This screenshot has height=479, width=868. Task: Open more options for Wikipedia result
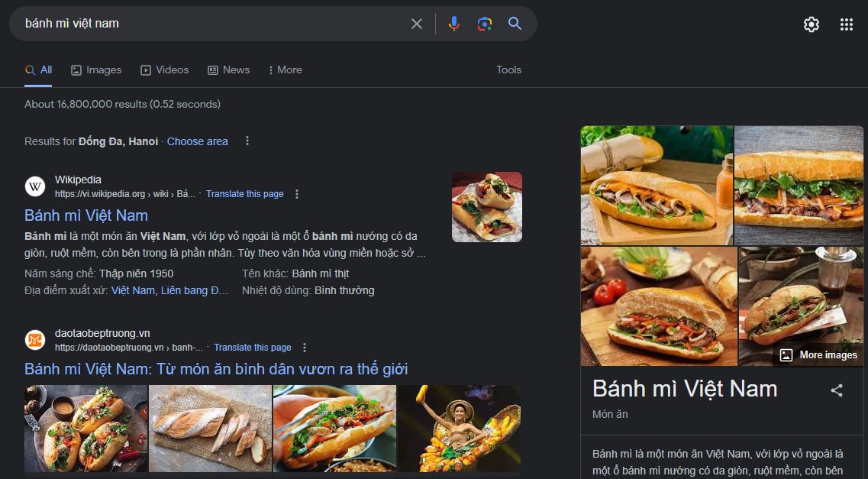[297, 194]
